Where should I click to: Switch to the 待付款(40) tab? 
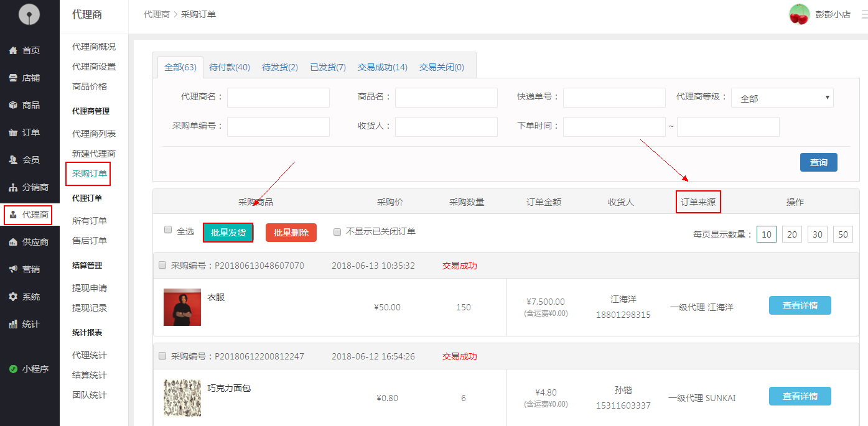[230, 67]
